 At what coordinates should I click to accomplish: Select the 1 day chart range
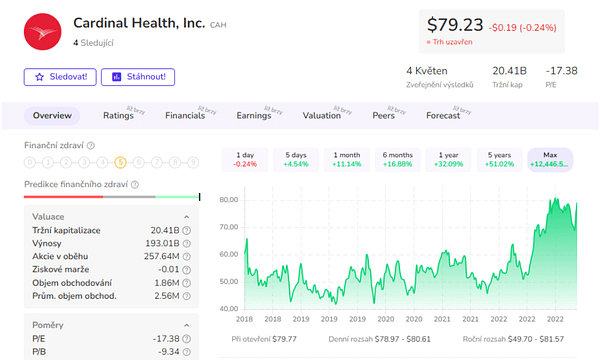(x=245, y=160)
